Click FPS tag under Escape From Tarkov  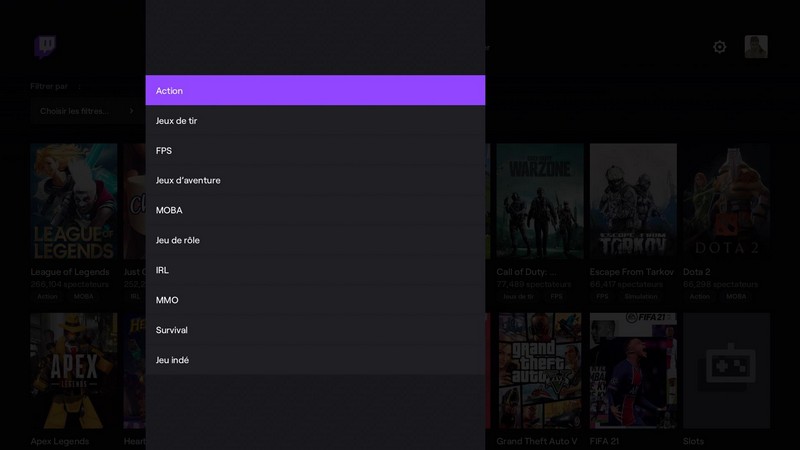[602, 296]
